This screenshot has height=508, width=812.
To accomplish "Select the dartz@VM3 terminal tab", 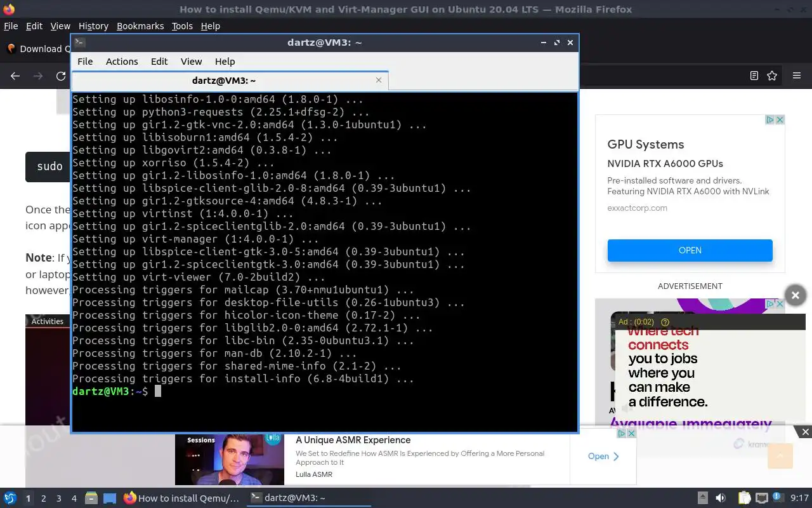I will point(230,81).
